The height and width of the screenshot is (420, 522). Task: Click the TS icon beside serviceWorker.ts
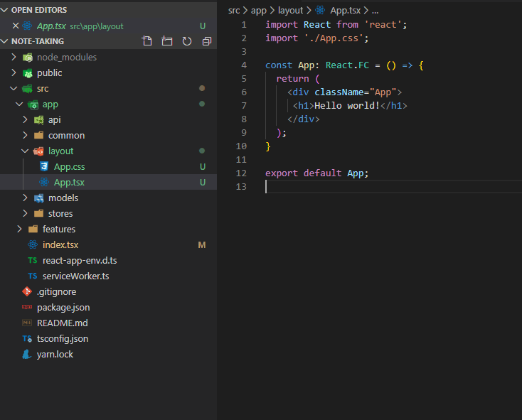click(33, 276)
